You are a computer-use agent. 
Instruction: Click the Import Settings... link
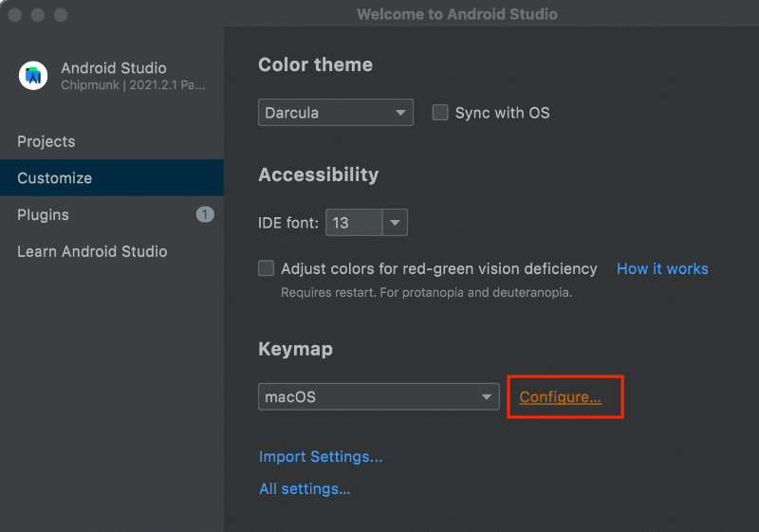coord(321,456)
